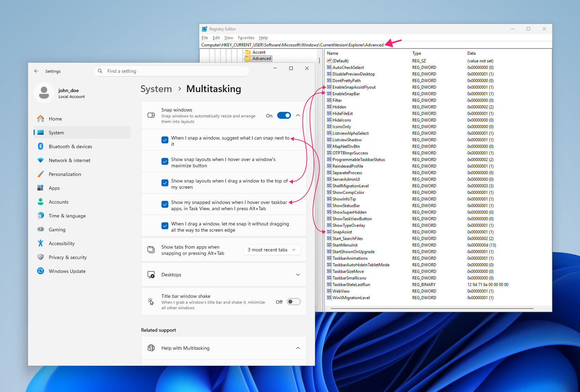Open the Help menu in Registry Editor
The width and height of the screenshot is (580, 392).
point(263,38)
